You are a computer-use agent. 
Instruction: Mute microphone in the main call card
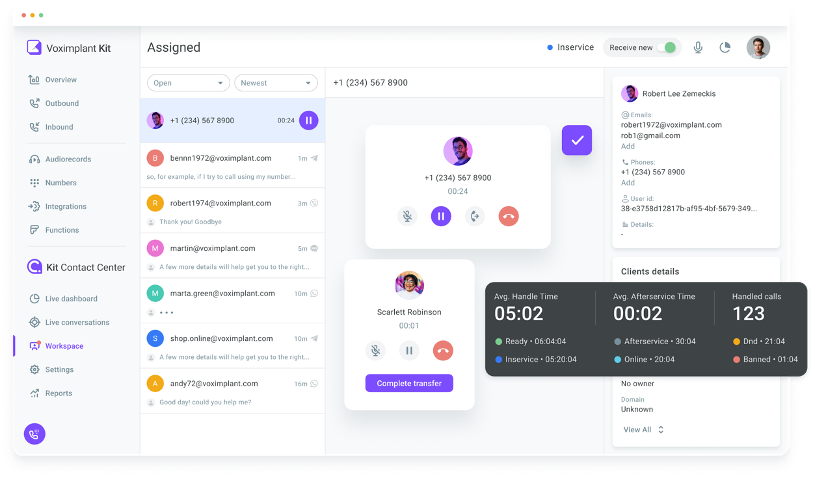coord(408,216)
